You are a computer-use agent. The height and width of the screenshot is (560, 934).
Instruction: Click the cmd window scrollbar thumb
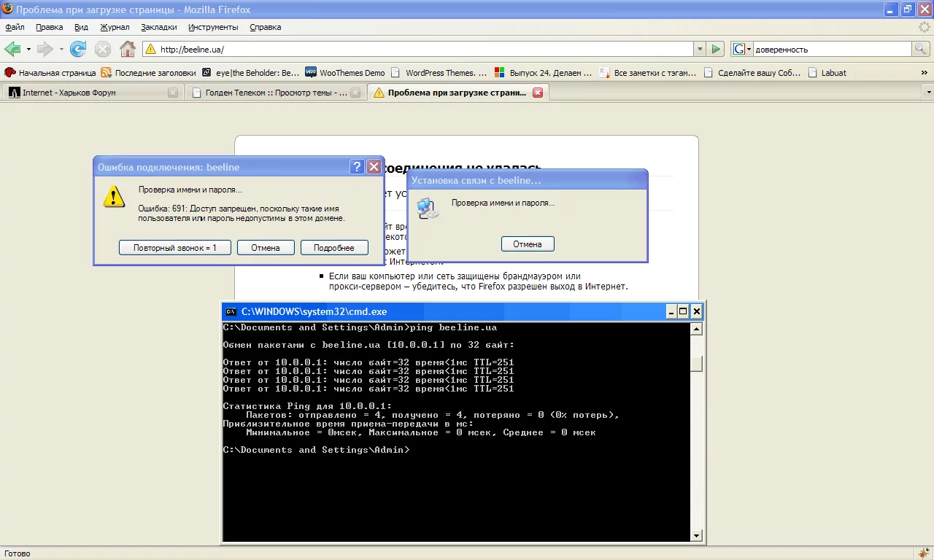(697, 363)
